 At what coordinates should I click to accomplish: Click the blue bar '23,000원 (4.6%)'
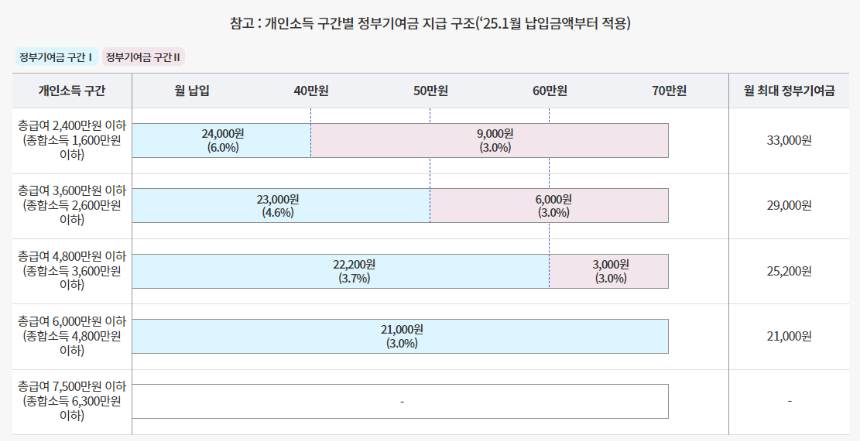[x=281, y=206]
